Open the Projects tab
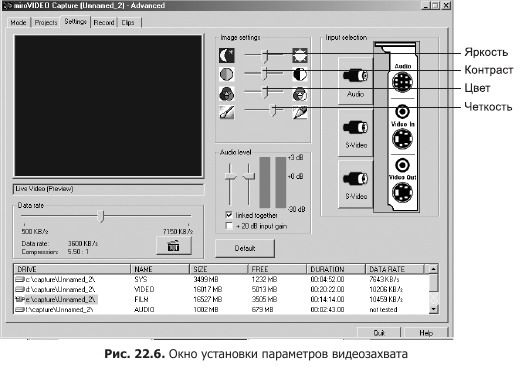Image resolution: width=521 pixels, height=369 pixels. [46, 22]
